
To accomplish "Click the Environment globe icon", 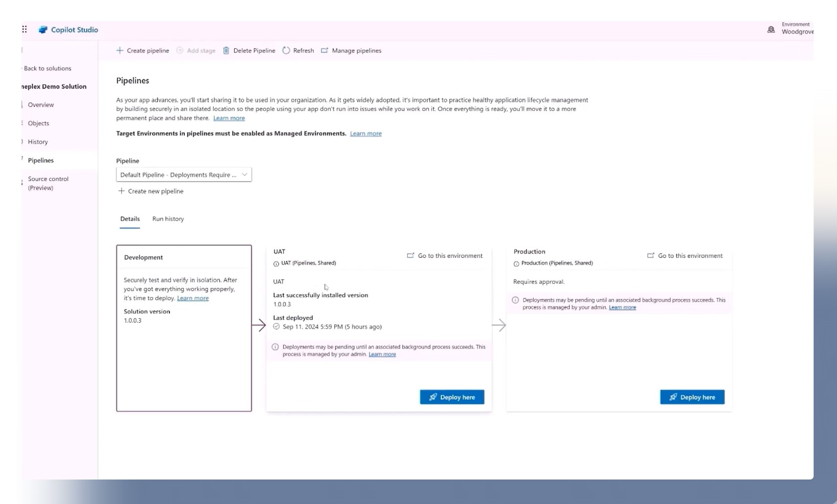I will pos(771,30).
